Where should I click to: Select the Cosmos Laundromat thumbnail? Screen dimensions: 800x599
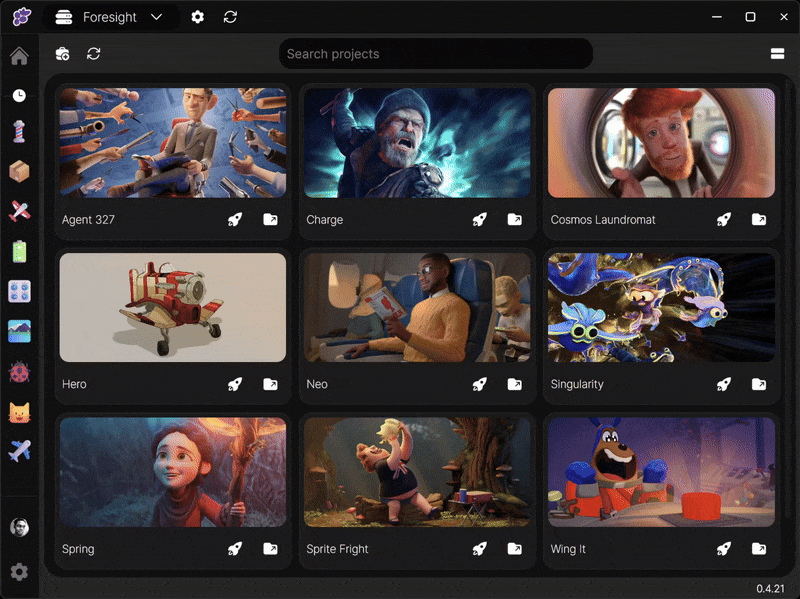coord(661,143)
